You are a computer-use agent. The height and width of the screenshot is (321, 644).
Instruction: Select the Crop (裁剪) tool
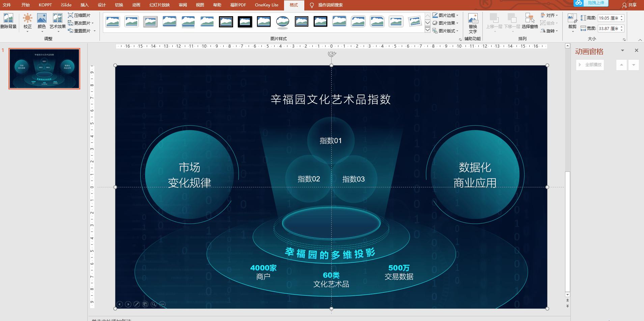pos(572,21)
